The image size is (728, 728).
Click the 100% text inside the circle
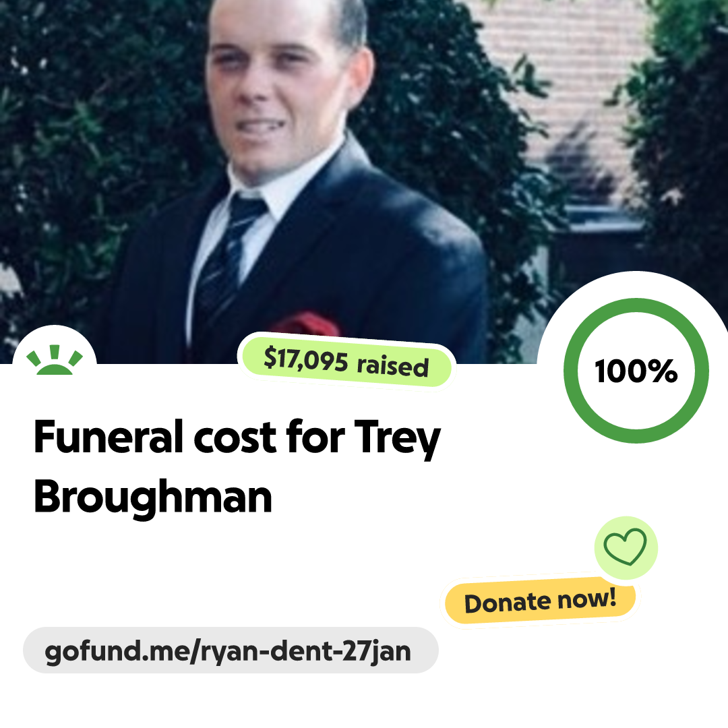click(x=636, y=371)
